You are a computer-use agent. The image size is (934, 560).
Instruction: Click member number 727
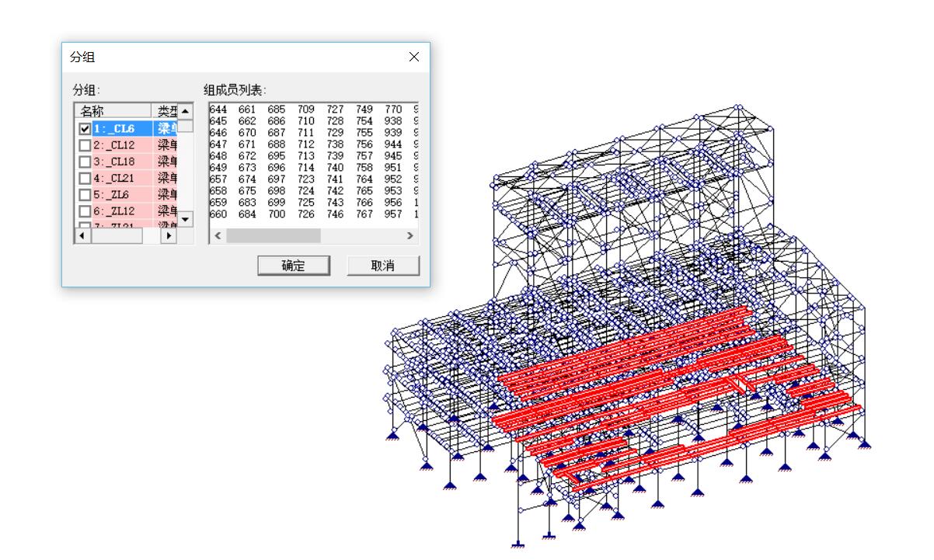tap(335, 110)
